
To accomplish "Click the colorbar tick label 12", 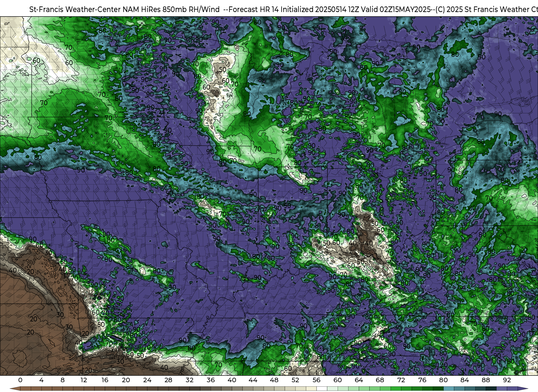I will [84, 380].
